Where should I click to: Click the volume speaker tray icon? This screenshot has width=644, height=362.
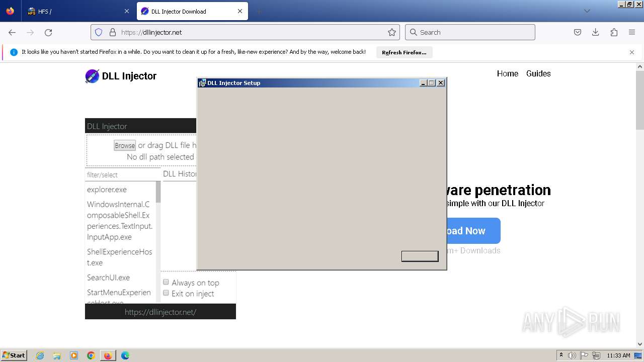click(x=572, y=355)
